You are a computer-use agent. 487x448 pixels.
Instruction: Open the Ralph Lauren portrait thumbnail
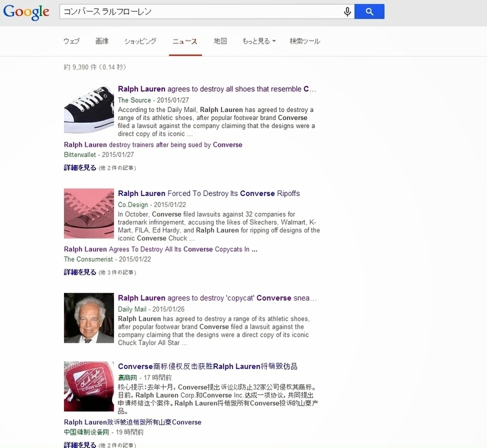tap(89, 318)
